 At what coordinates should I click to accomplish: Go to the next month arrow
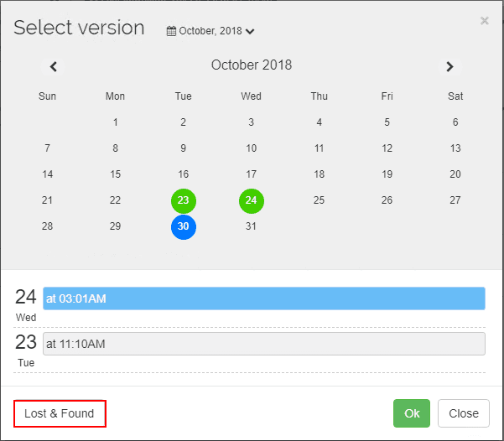click(449, 66)
